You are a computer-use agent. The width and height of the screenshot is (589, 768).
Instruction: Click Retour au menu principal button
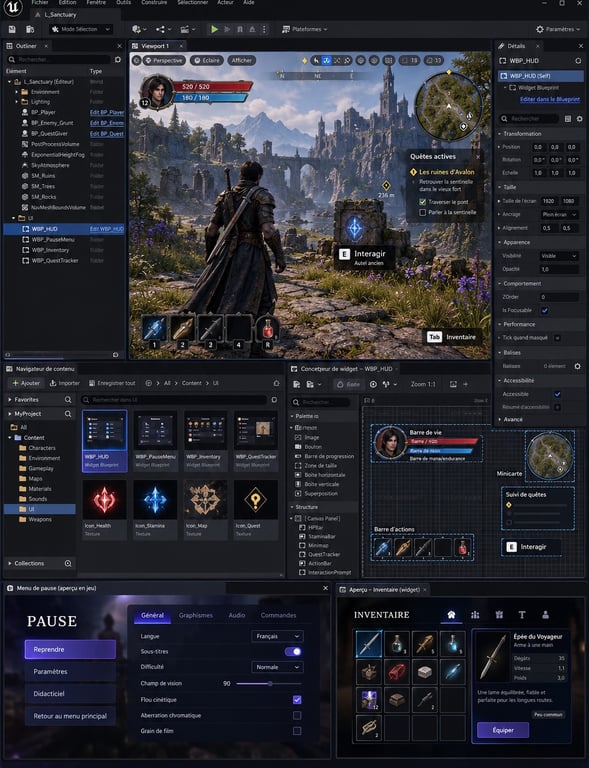point(70,716)
